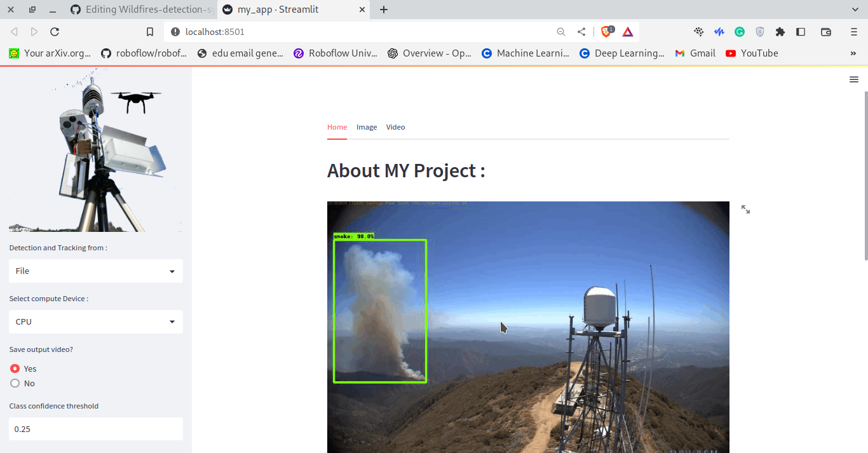Image resolution: width=868 pixels, height=453 pixels.
Task: Open the Brave Shields panel
Action: coord(606,31)
